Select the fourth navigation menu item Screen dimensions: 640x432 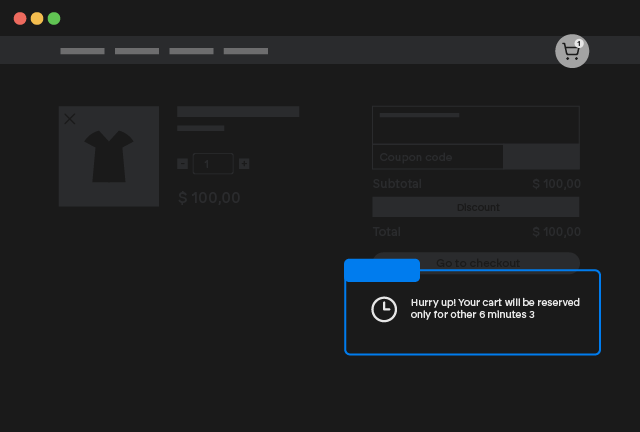246,50
